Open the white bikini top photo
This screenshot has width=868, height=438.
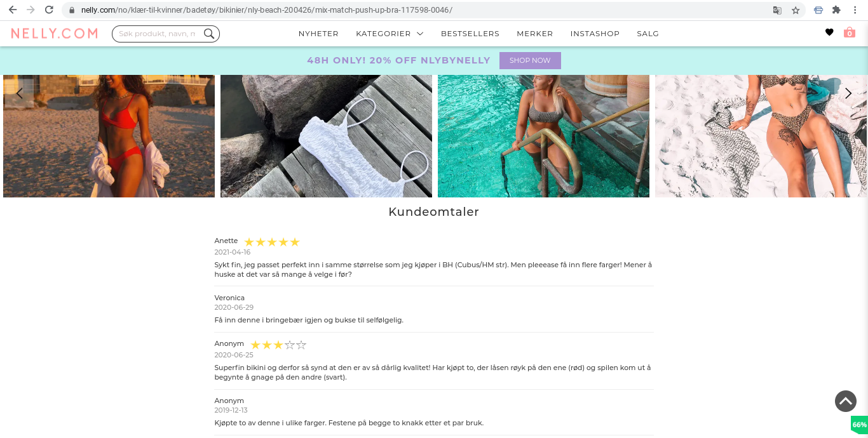click(x=326, y=136)
